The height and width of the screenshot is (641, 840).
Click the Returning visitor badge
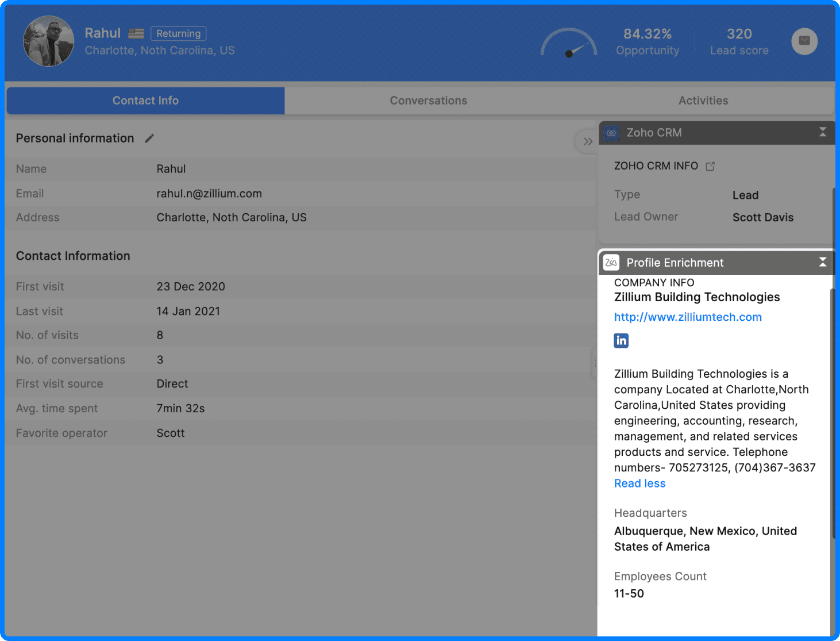pyautogui.click(x=178, y=34)
